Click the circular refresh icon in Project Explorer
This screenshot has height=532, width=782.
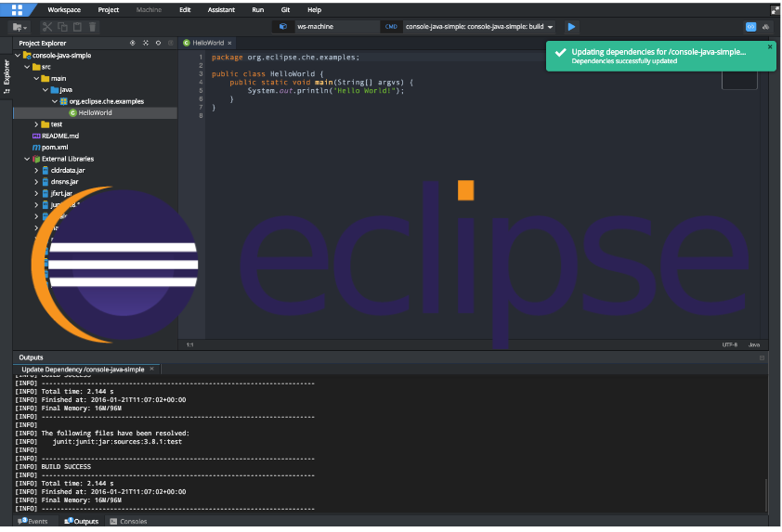pyautogui.click(x=158, y=43)
